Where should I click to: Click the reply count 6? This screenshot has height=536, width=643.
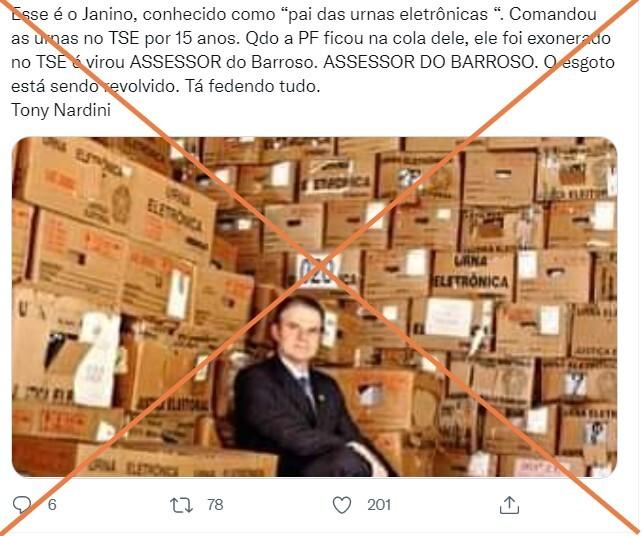(x=52, y=505)
